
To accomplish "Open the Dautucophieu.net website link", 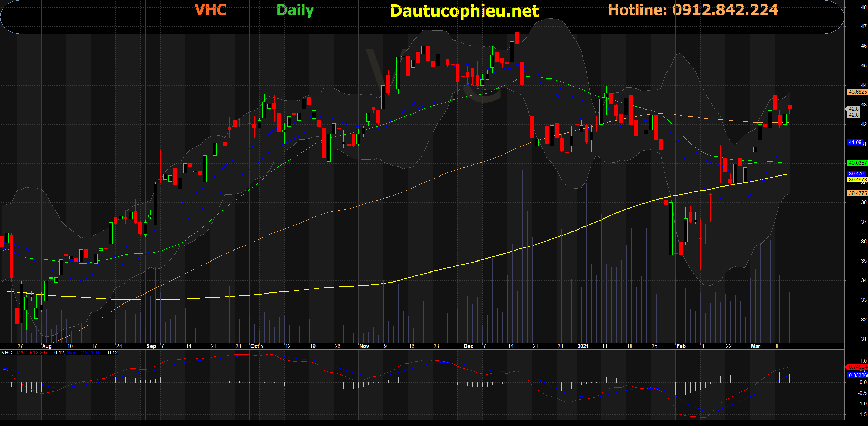I will [464, 11].
